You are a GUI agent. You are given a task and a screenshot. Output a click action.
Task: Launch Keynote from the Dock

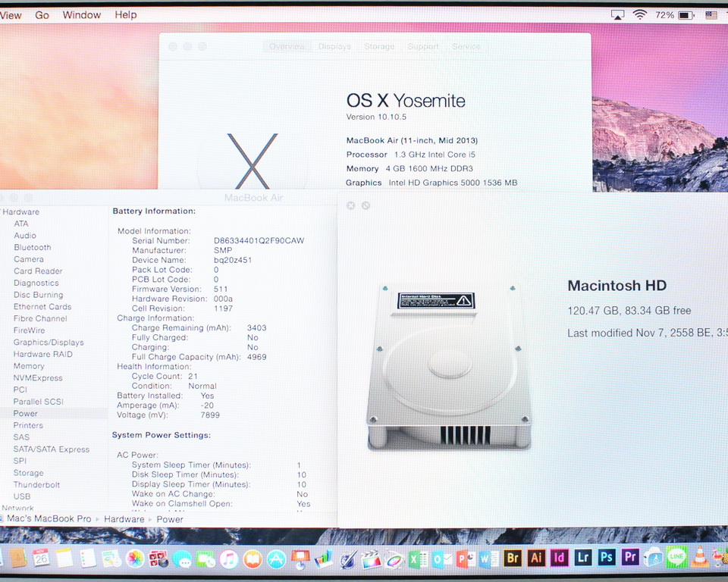pos(300,559)
